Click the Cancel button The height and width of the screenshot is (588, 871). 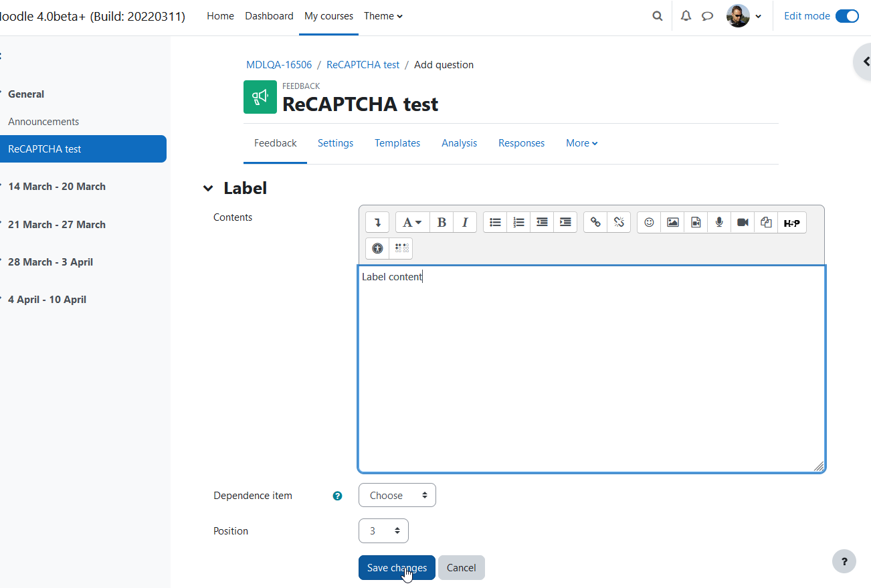point(462,568)
